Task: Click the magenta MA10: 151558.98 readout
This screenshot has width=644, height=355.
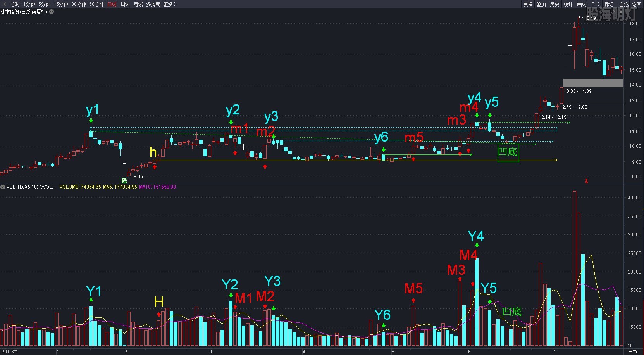Action: [x=157, y=187]
